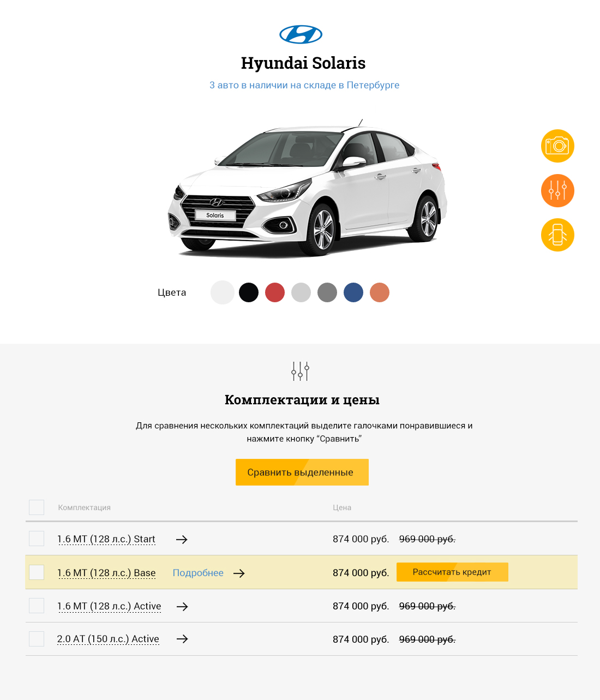Select the blue color swatch

(x=353, y=292)
